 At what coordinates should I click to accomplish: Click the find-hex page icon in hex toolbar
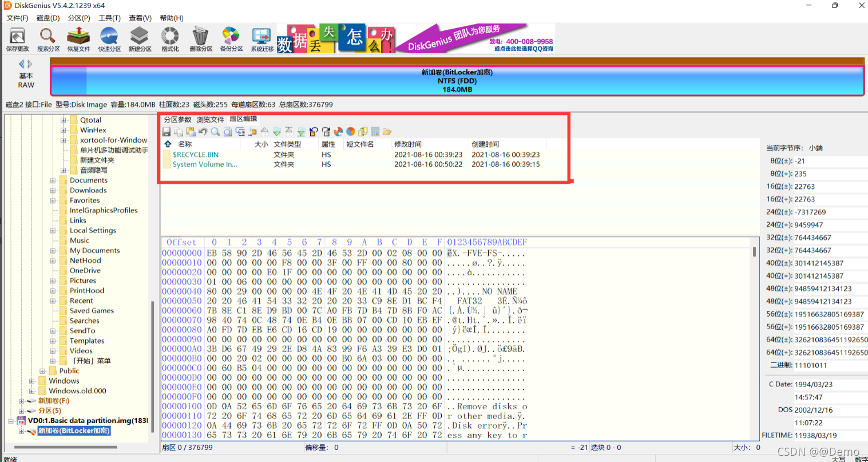228,132
